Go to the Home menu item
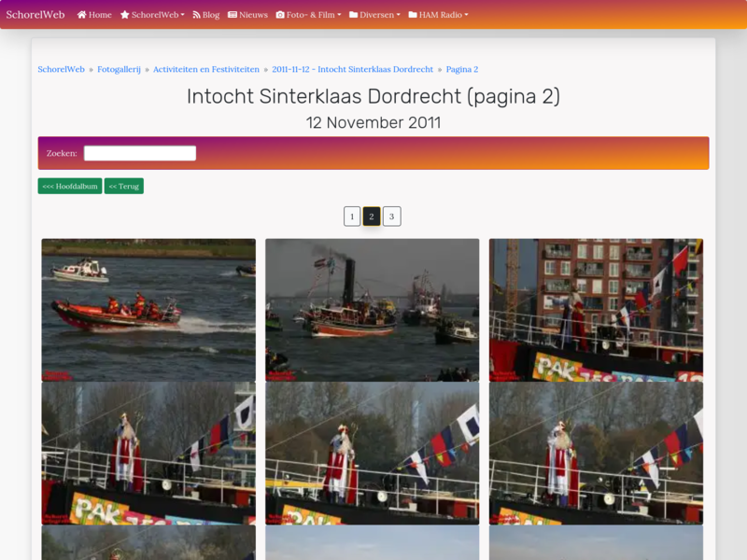747x560 pixels. (94, 15)
